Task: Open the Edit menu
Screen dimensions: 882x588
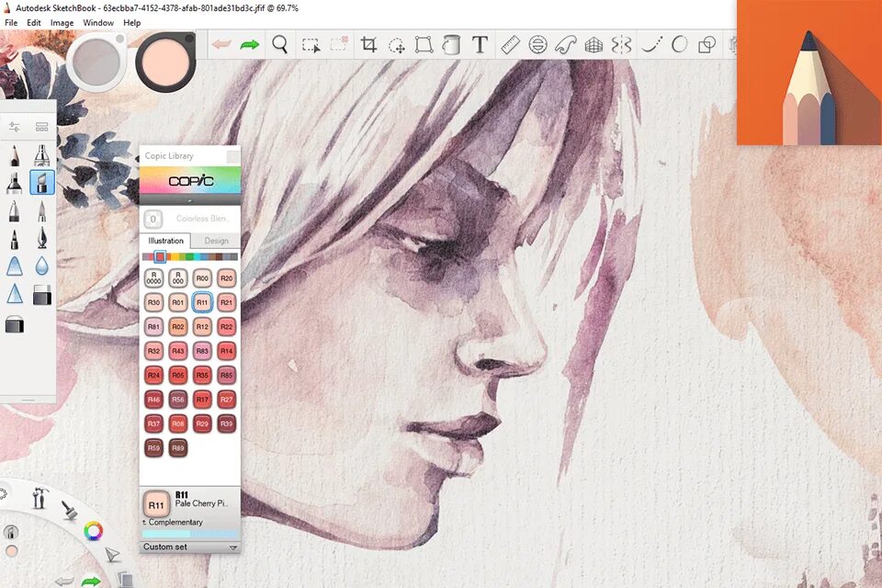Action: tap(34, 22)
